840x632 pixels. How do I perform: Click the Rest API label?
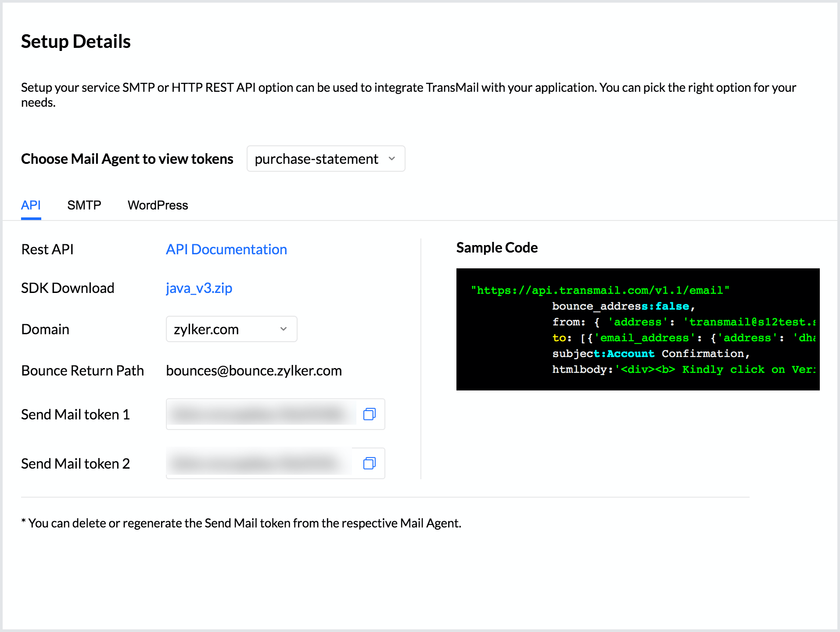point(47,249)
